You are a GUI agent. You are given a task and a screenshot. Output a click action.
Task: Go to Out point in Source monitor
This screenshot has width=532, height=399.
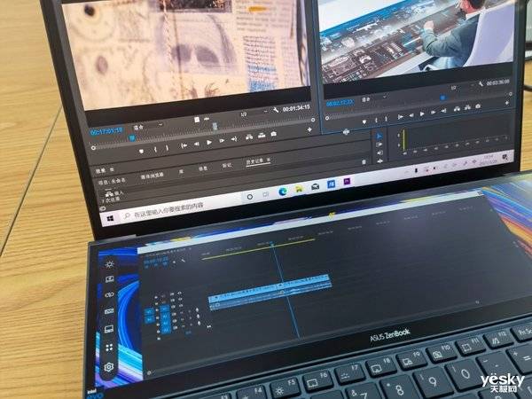tap(234, 139)
